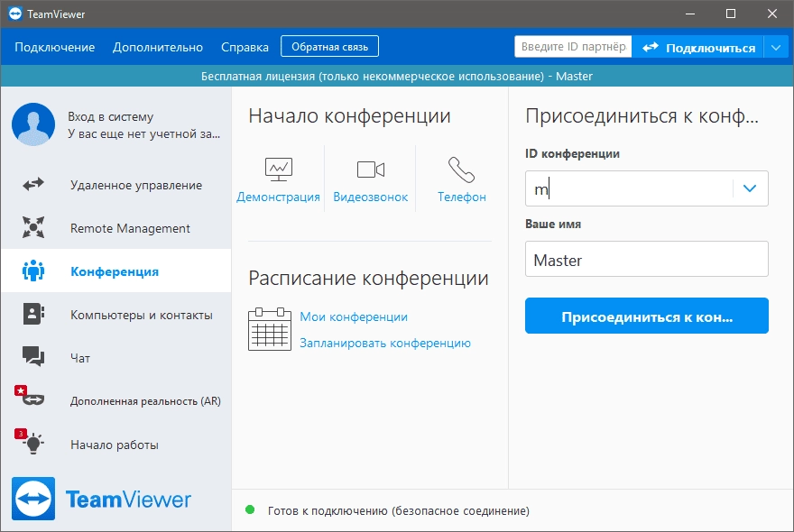794x532 pixels.
Task: Click the Демонстрация label link
Action: point(278,197)
